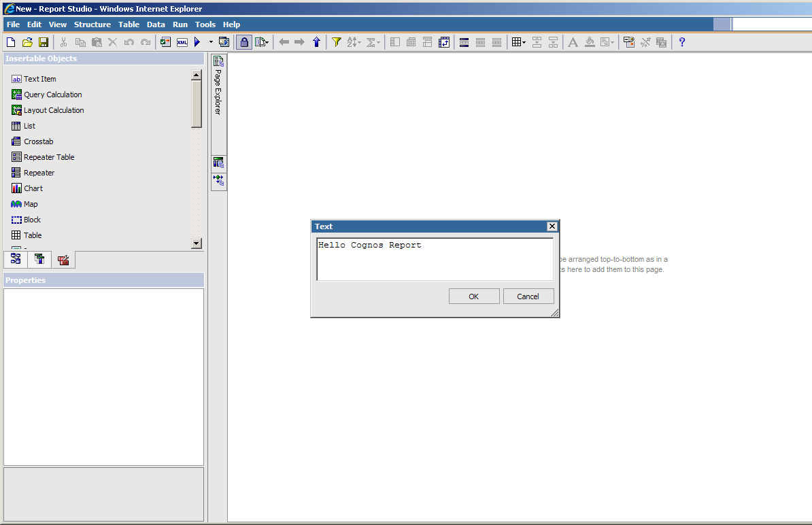Open the Tools menu
The width and height of the screenshot is (812, 525).
[205, 24]
